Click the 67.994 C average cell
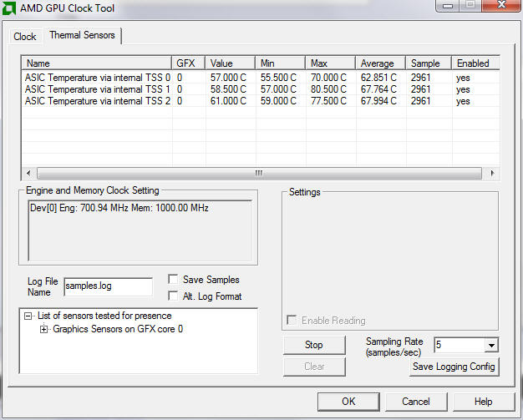Viewport: 523px width, 420px height. pyautogui.click(x=378, y=101)
